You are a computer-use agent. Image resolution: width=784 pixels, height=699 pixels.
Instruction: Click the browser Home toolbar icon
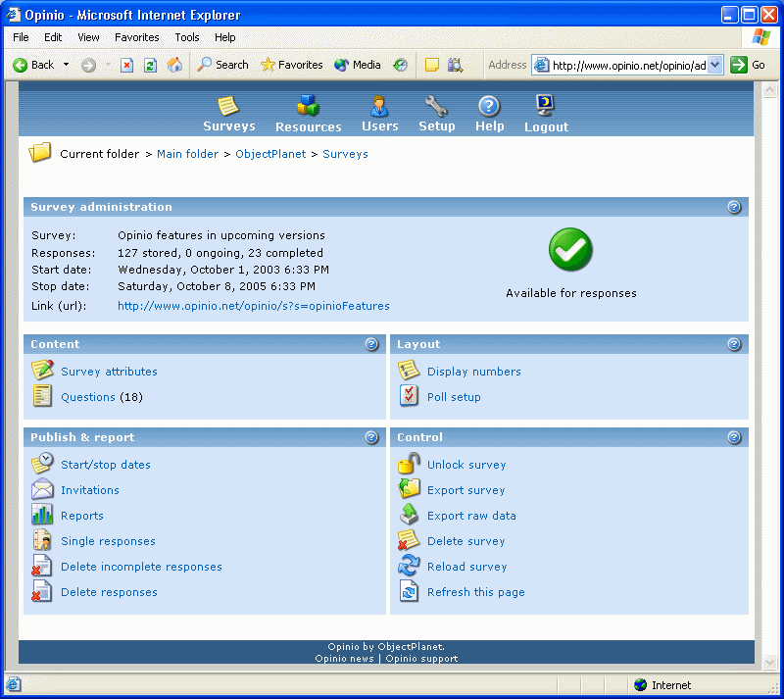click(174, 65)
